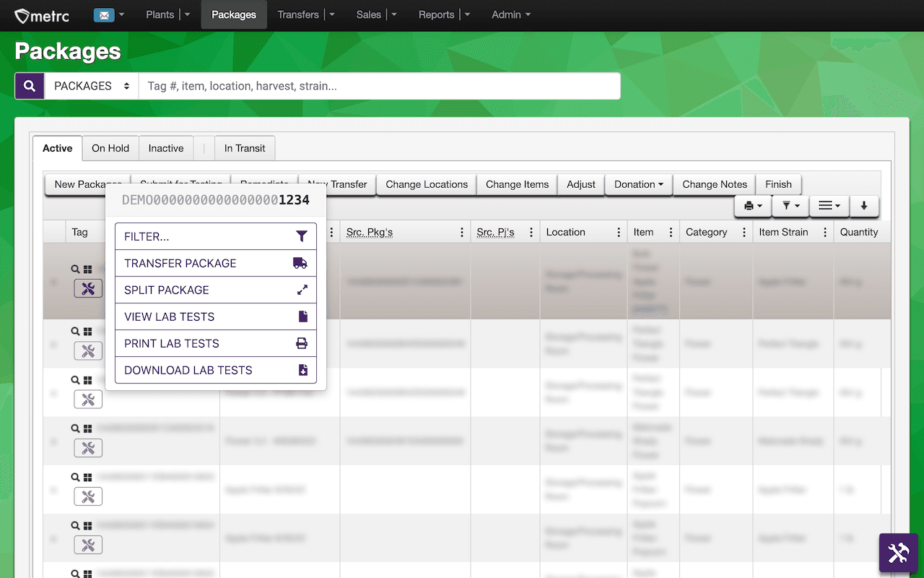Click the Change Items button

click(x=517, y=184)
